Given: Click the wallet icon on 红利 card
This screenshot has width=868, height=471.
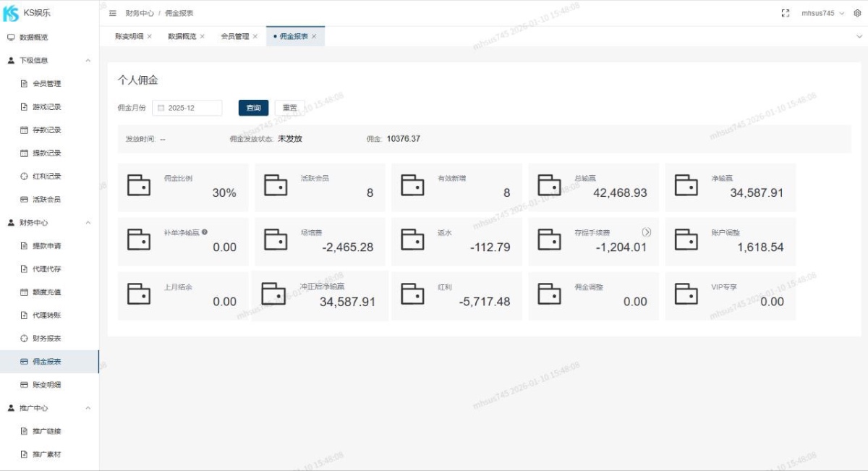Looking at the screenshot, I should [412, 294].
